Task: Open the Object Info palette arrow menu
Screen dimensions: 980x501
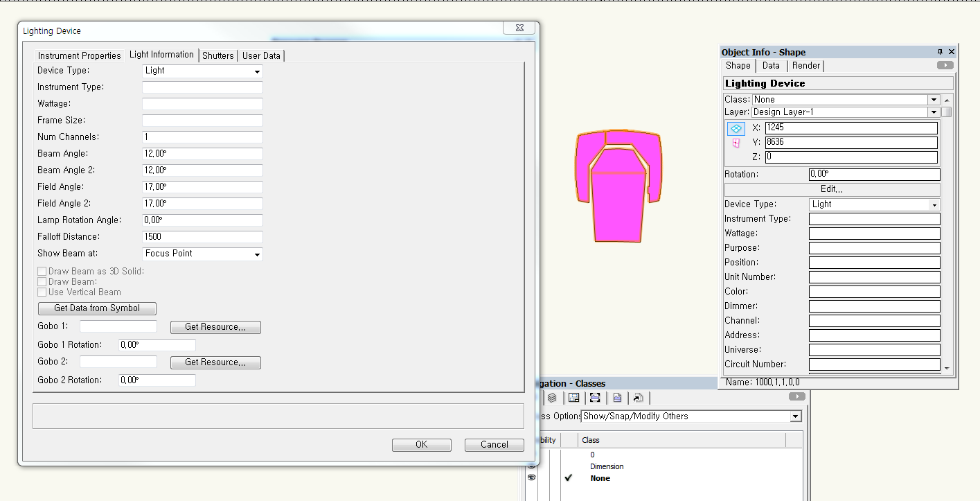Action: [945, 65]
